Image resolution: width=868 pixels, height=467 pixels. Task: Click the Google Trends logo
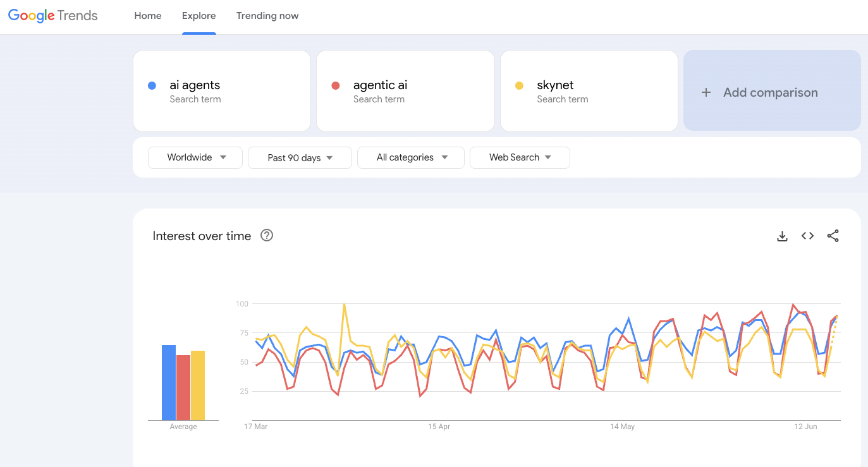point(53,16)
